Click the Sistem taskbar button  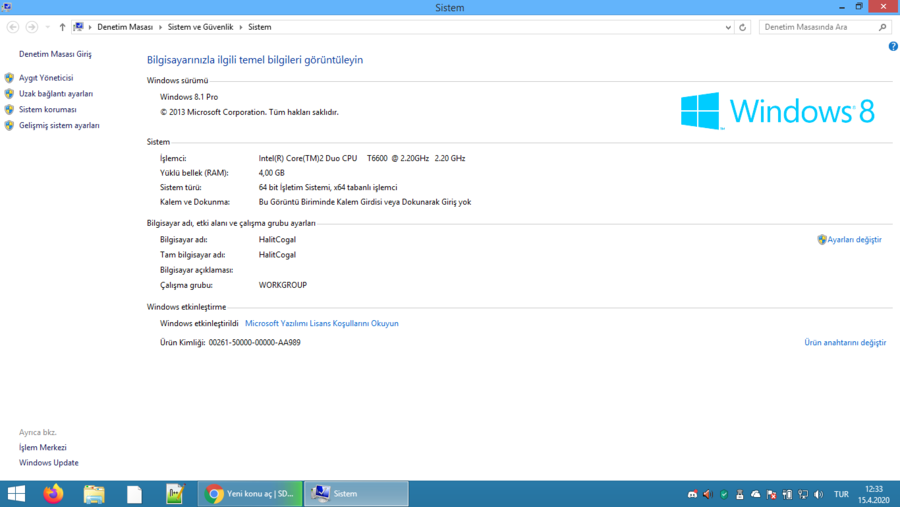coord(356,494)
